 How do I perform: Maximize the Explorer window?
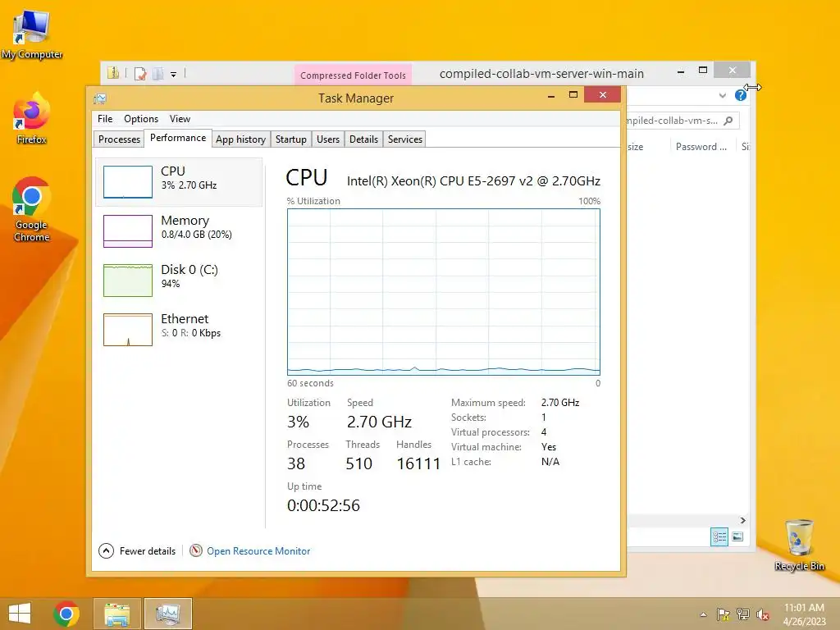(703, 71)
